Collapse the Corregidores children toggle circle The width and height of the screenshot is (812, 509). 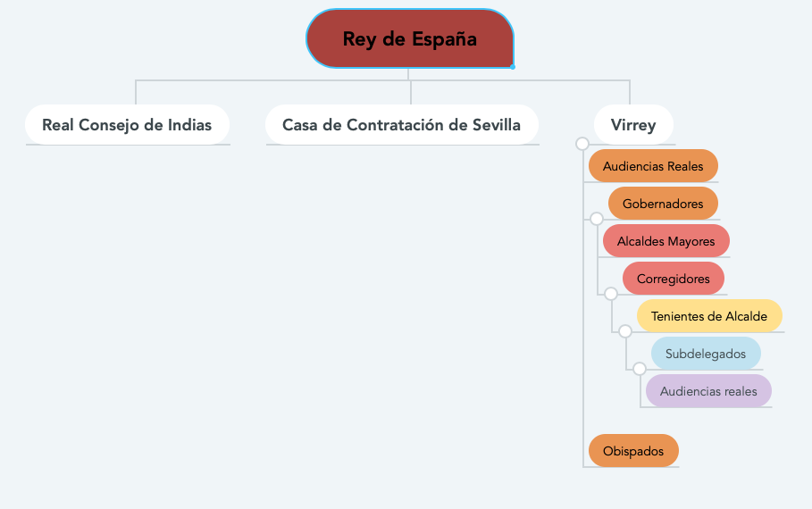611,293
